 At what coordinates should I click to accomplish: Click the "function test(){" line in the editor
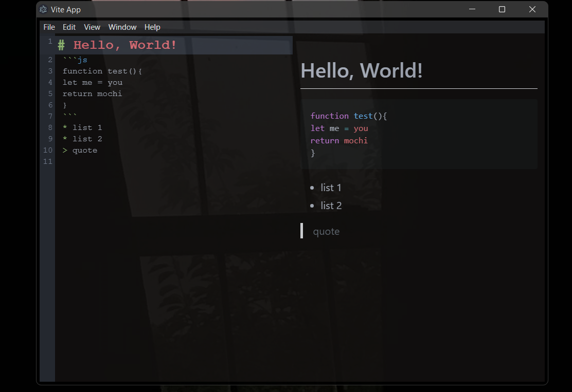click(x=101, y=71)
